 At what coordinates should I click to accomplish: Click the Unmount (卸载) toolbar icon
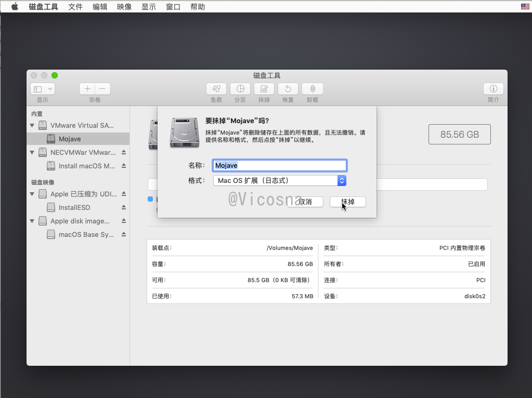tap(313, 89)
